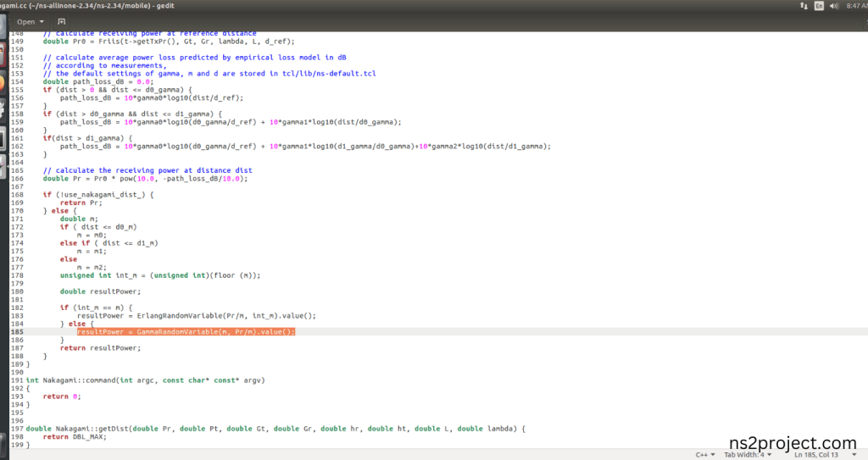Click 'return DBL_MAX;' statement

click(75, 437)
